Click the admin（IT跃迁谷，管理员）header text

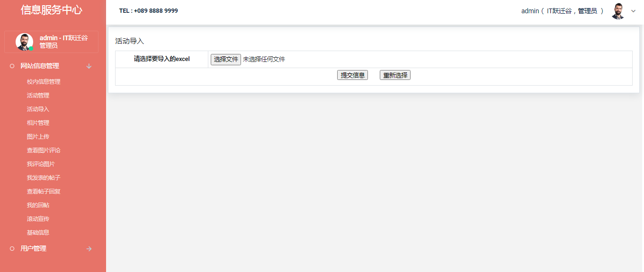click(563, 11)
